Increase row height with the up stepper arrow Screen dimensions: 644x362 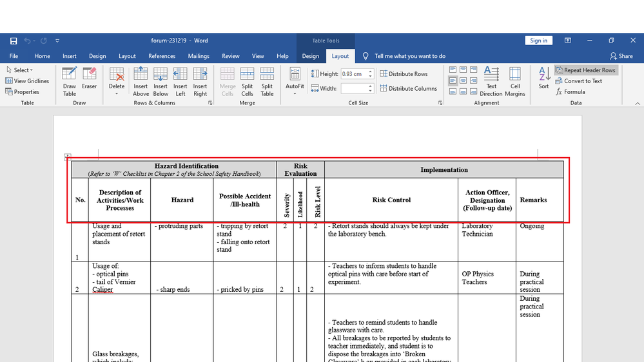click(371, 72)
